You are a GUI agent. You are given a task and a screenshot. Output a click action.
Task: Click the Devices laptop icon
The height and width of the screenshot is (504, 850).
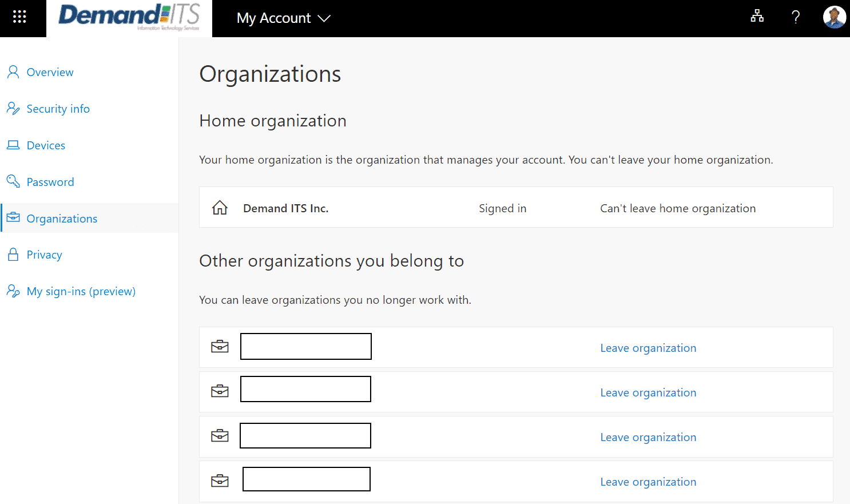click(x=12, y=145)
